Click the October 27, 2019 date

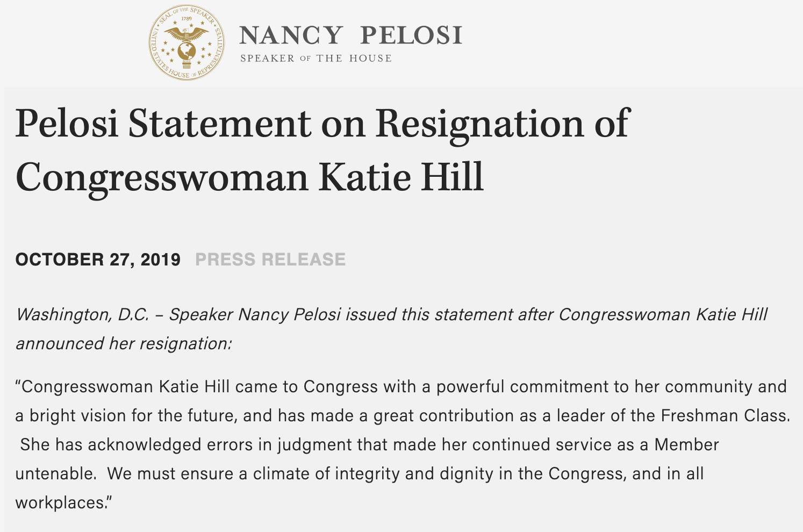click(98, 260)
